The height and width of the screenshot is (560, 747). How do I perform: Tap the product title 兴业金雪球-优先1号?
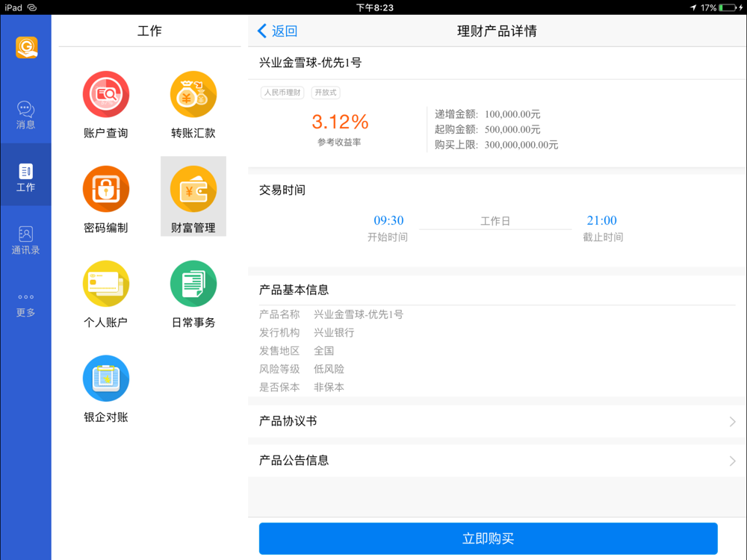coord(311,63)
